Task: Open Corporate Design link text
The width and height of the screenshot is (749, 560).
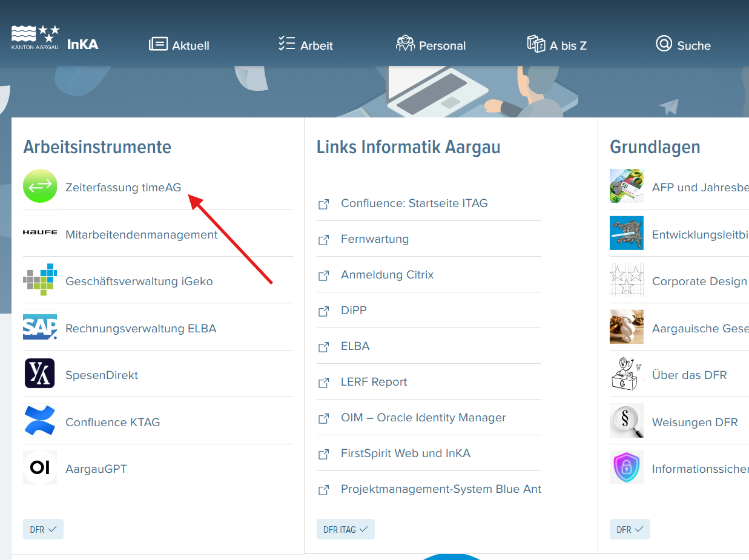Action: point(699,282)
